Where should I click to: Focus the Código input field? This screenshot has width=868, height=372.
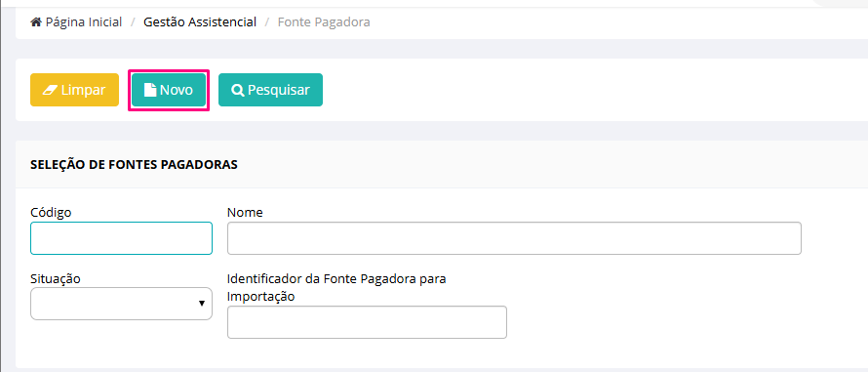121,238
